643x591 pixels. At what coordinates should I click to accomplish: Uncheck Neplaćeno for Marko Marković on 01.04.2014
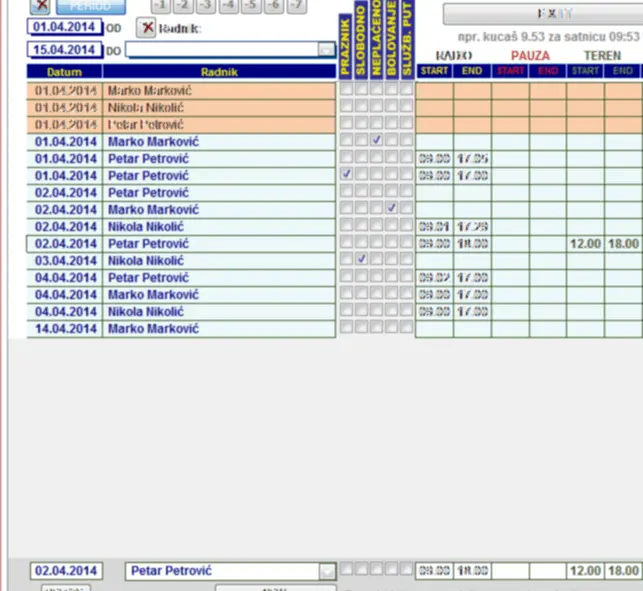click(377, 141)
